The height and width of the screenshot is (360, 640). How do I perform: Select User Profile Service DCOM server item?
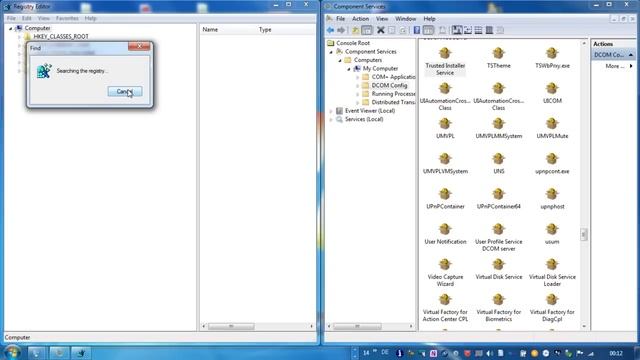tap(498, 238)
